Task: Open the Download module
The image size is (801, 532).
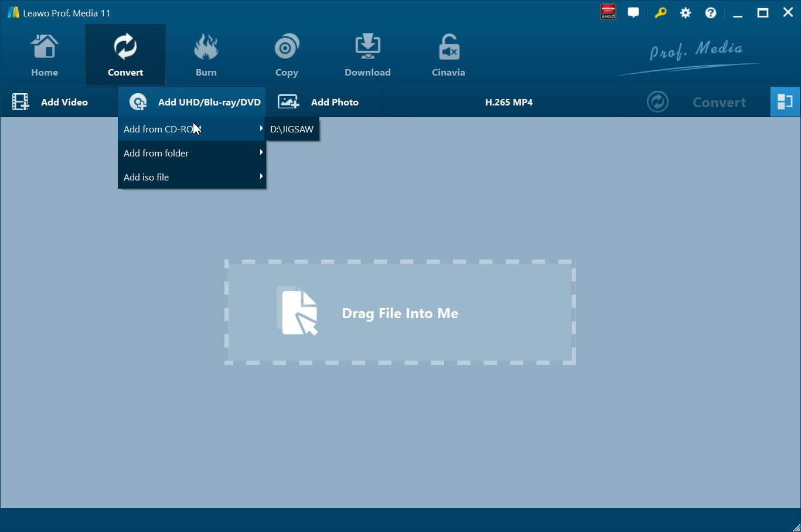Action: (367, 54)
